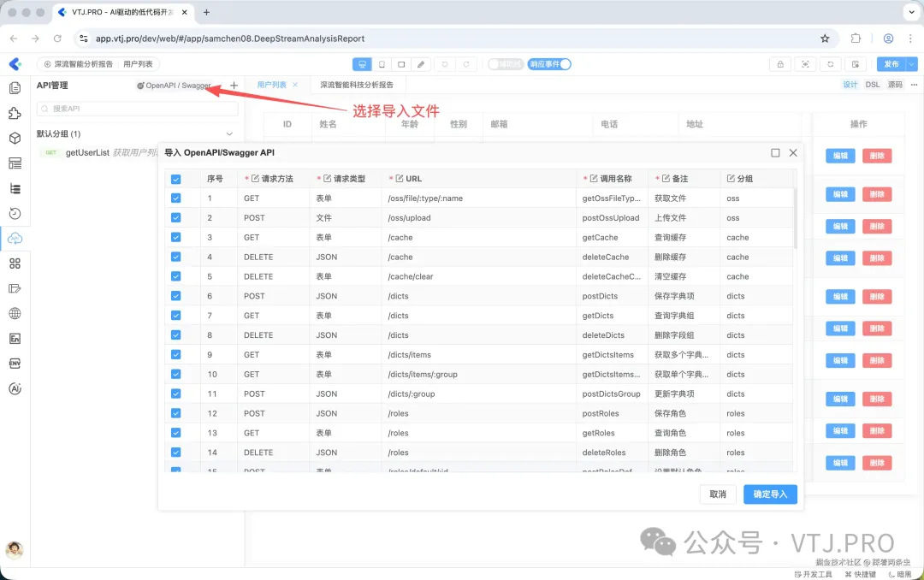This screenshot has height=580, width=924.
Task: Open the puzzle-piece blocks panel
Action: pos(15,113)
